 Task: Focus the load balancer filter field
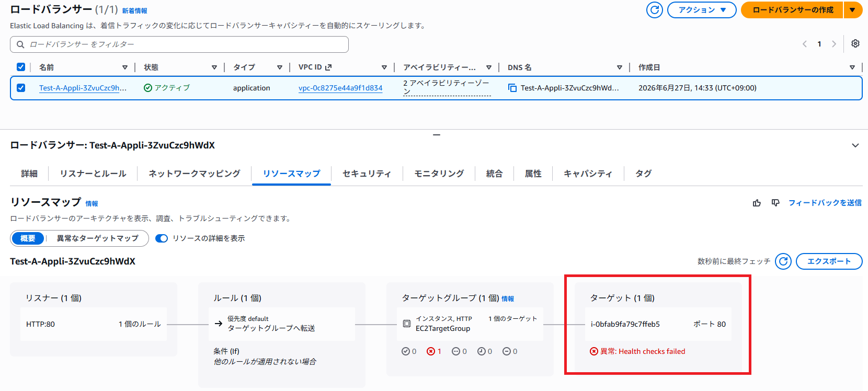coord(179,44)
